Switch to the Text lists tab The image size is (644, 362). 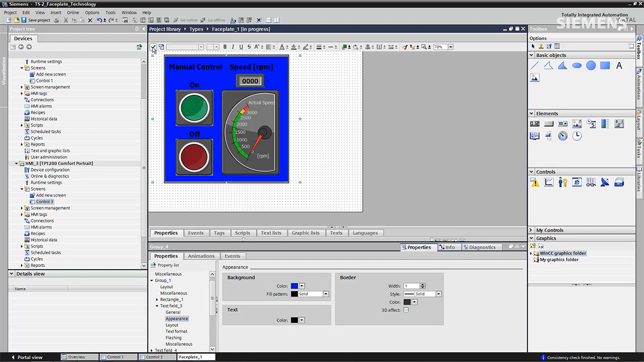click(271, 233)
